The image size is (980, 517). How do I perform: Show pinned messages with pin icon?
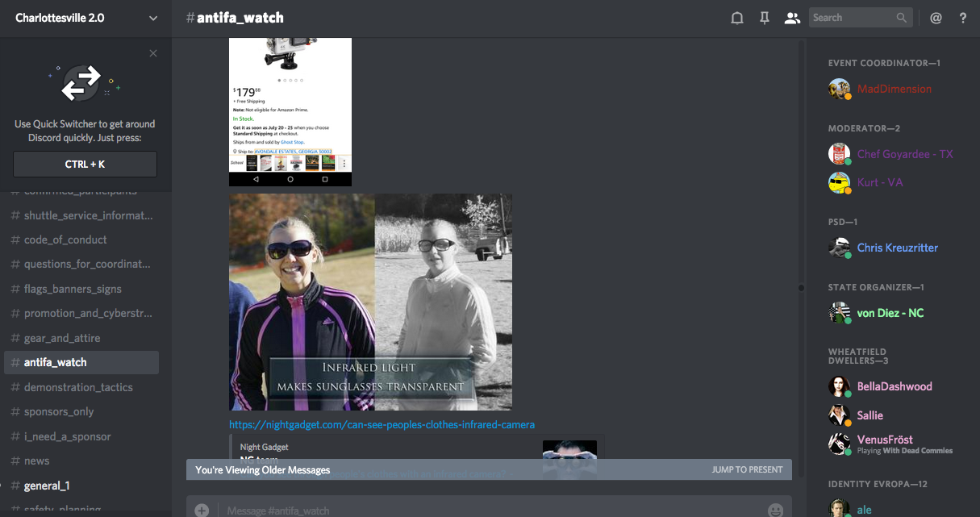(765, 18)
